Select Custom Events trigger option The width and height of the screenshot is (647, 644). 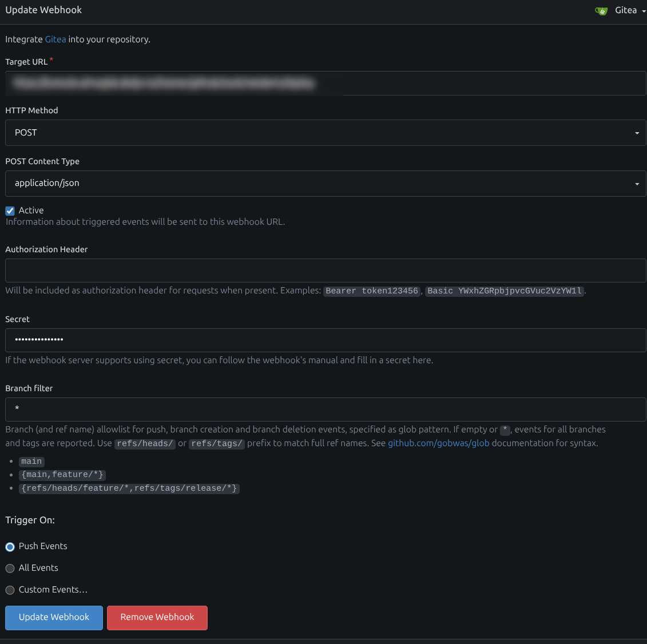coord(10,590)
